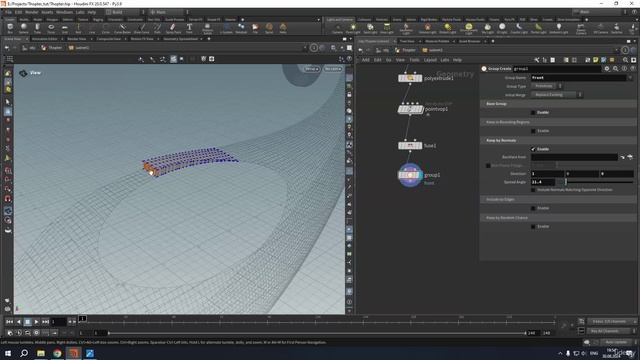Open the Render menu

pyautogui.click(x=31, y=12)
